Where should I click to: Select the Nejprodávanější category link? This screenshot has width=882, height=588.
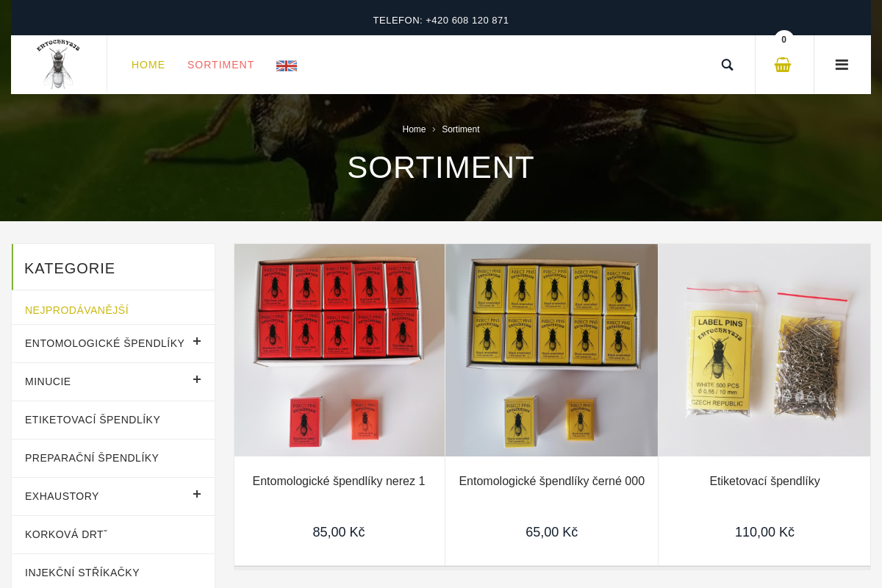(76, 310)
